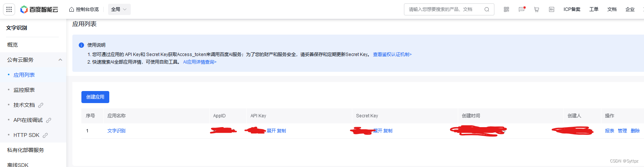Collapse the 公有云服务 section
The height and width of the screenshot is (167, 644).
pyautogui.click(x=60, y=60)
